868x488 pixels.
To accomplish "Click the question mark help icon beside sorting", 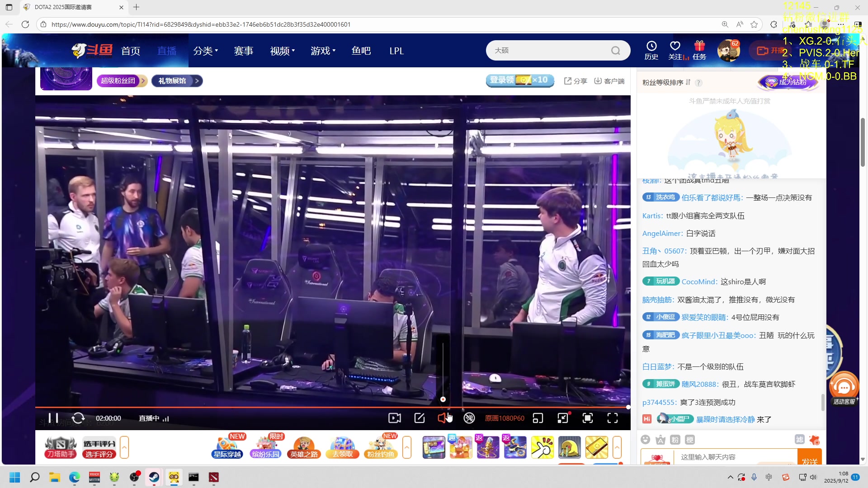I will coord(698,83).
